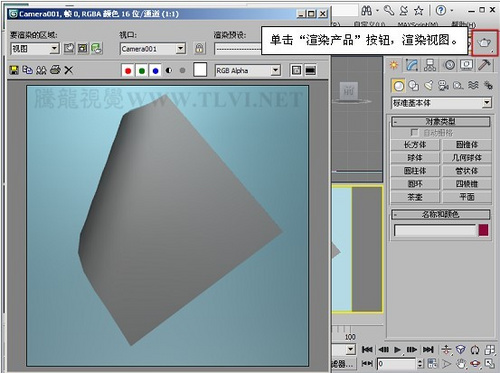Screen dimensions: 500x373
Task: Open the Camera001 viewport dropdown
Action: tap(153, 49)
